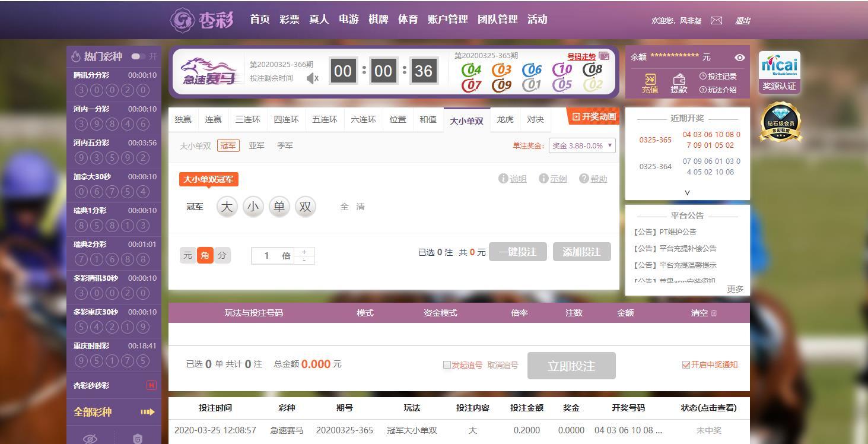The image size is (868, 444).
Task: Expand 全部彩种 all lottery types
Action: 114,412
